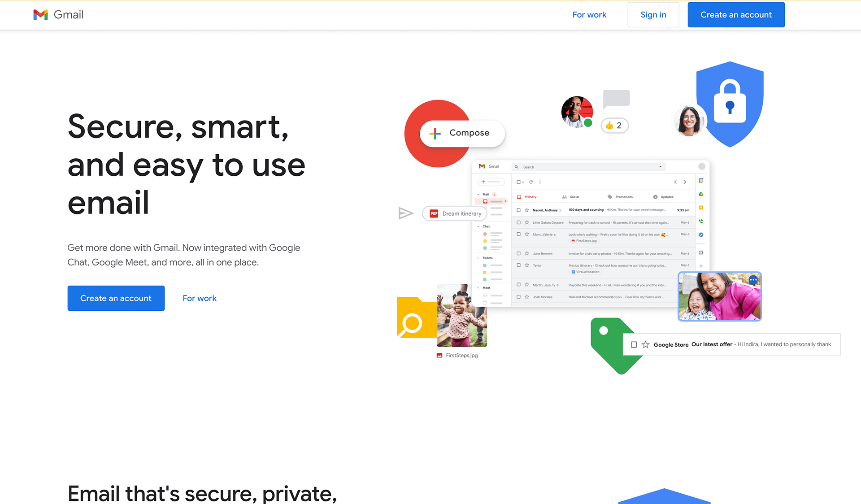Click the For work link

tap(589, 14)
